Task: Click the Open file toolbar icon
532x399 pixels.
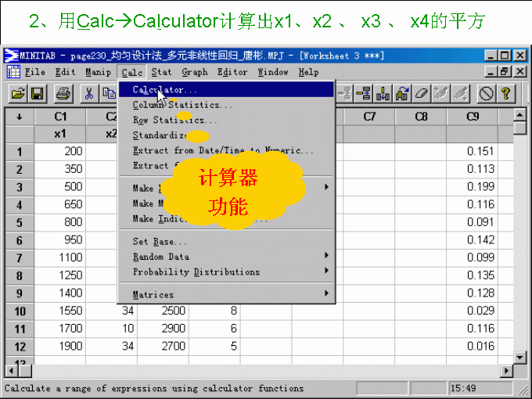Action: tap(17, 94)
